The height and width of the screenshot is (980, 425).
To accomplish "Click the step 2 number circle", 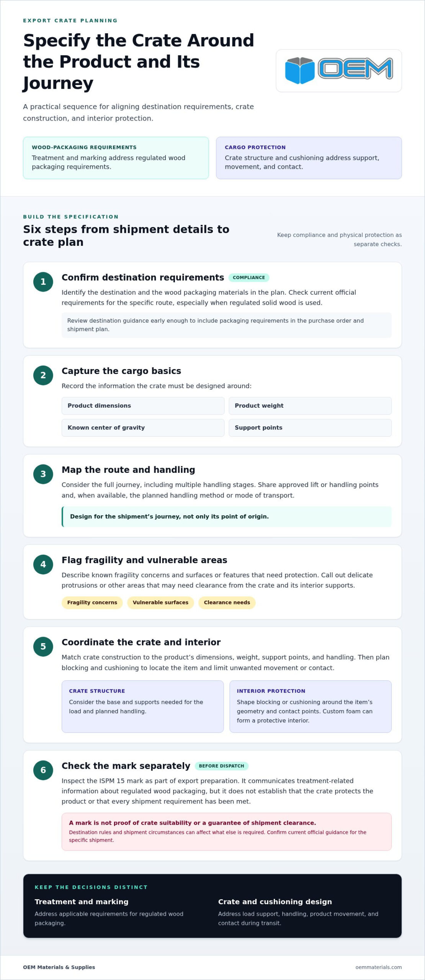I will tap(43, 375).
